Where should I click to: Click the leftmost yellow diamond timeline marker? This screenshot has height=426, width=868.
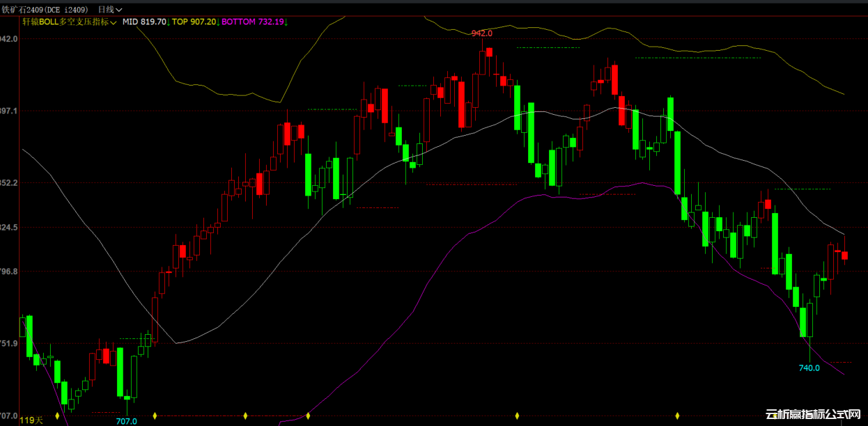(x=57, y=416)
